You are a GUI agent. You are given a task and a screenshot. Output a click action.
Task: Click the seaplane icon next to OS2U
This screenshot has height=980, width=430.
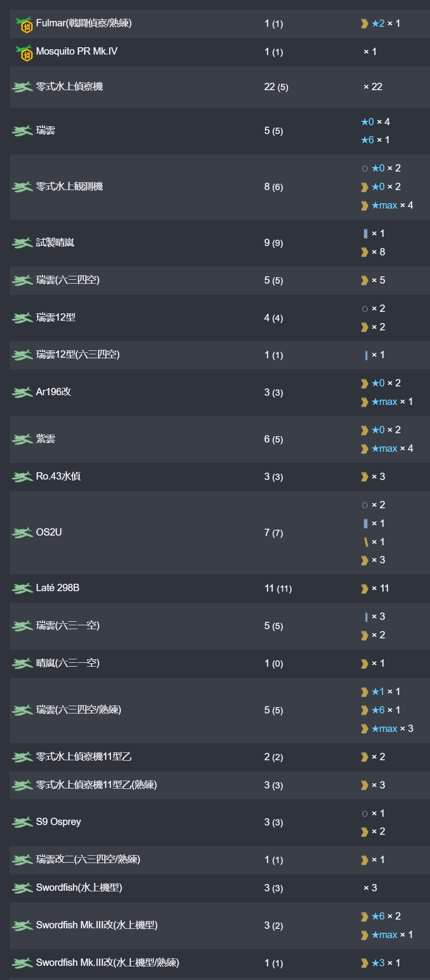coord(22,533)
